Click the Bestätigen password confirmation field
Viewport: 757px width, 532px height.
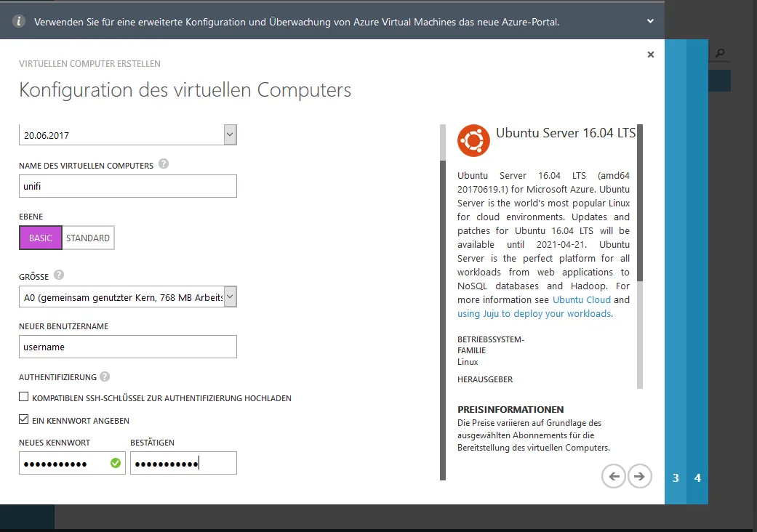tap(183, 463)
